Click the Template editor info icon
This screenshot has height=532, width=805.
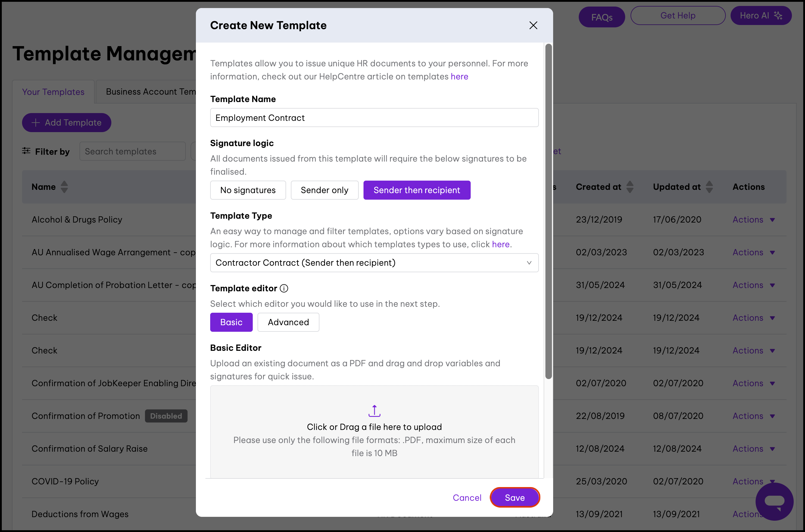(x=284, y=288)
